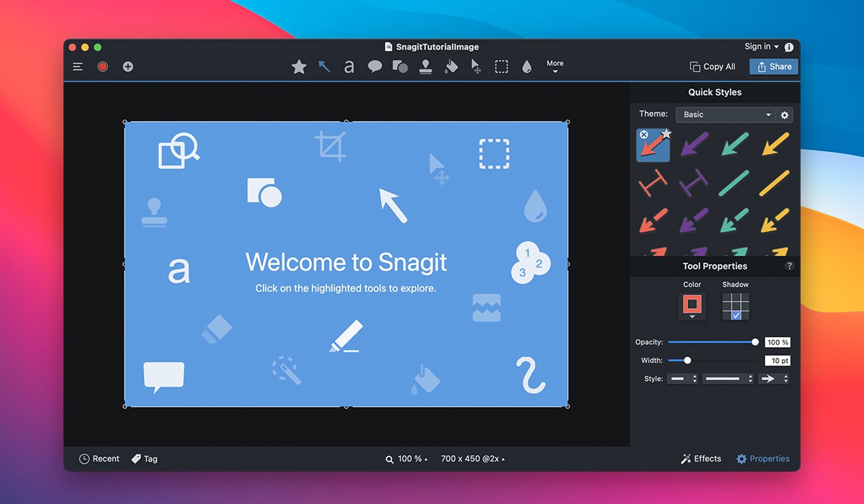This screenshot has width=864, height=504.
Task: Select the Shape tool
Action: click(x=400, y=66)
